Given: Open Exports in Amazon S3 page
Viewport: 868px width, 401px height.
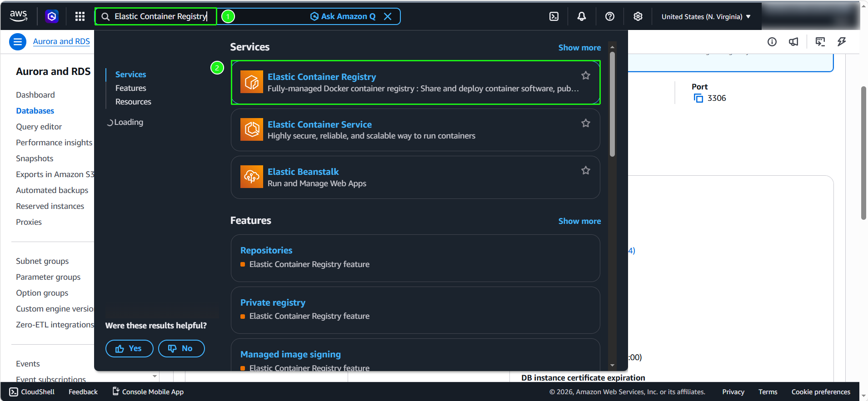Looking at the screenshot, I should click(x=55, y=174).
